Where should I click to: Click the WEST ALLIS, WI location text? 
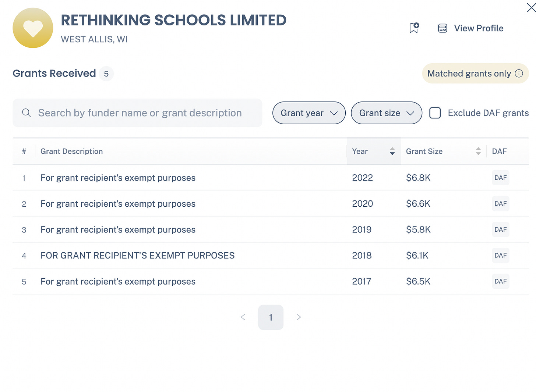coord(94,39)
